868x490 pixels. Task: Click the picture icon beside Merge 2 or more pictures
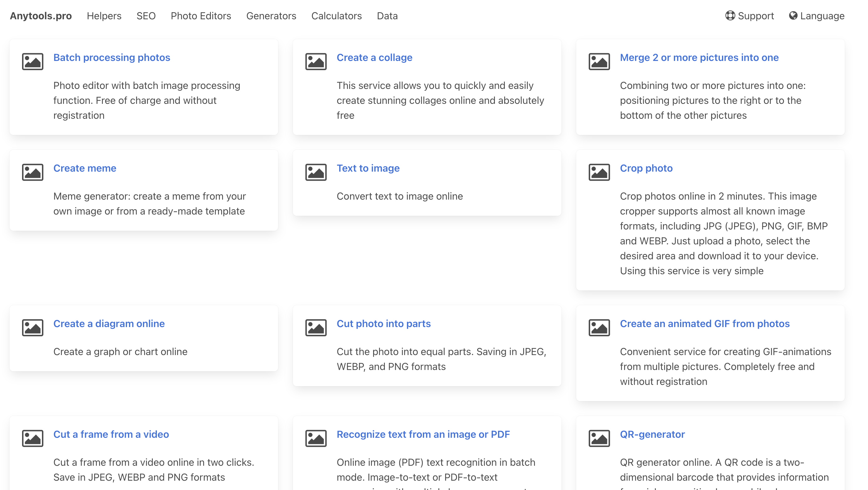[599, 61]
